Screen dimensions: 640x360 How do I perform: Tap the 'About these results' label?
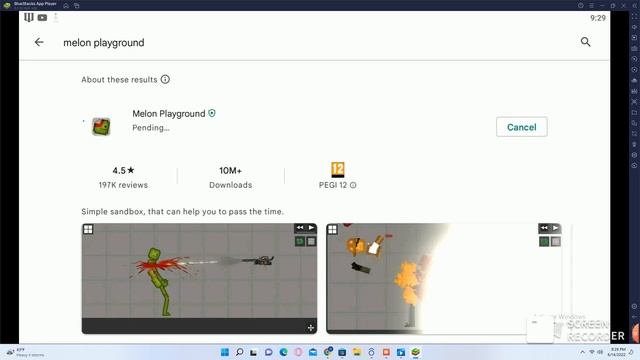119,80
